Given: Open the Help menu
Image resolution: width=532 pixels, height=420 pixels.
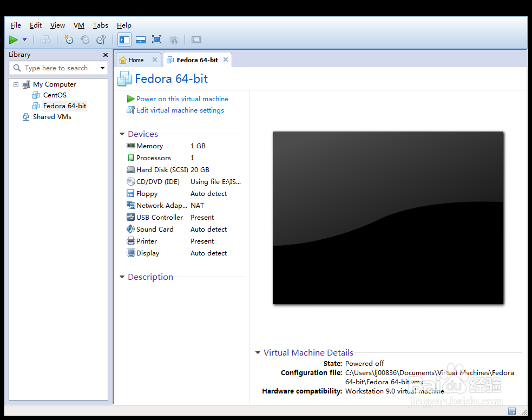Looking at the screenshot, I should [124, 25].
